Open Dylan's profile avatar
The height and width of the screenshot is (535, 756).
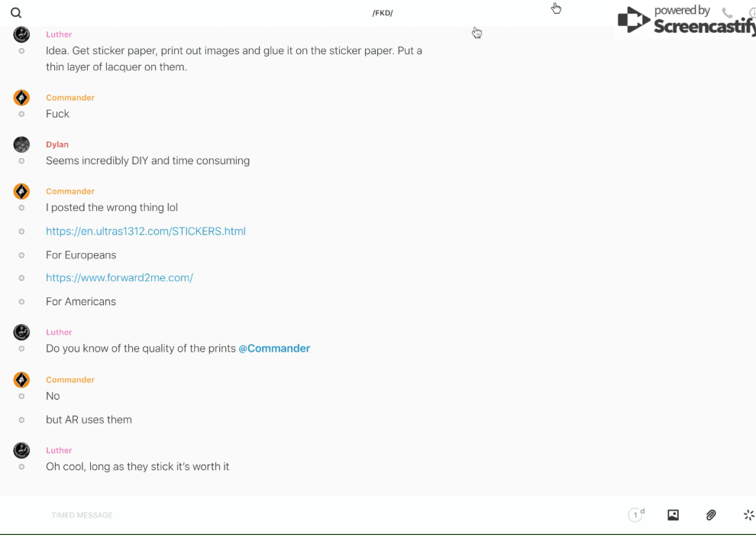[x=21, y=144]
